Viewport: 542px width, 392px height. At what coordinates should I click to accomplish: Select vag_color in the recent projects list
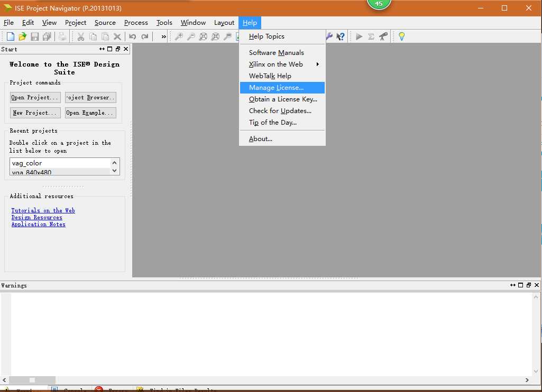coord(60,163)
